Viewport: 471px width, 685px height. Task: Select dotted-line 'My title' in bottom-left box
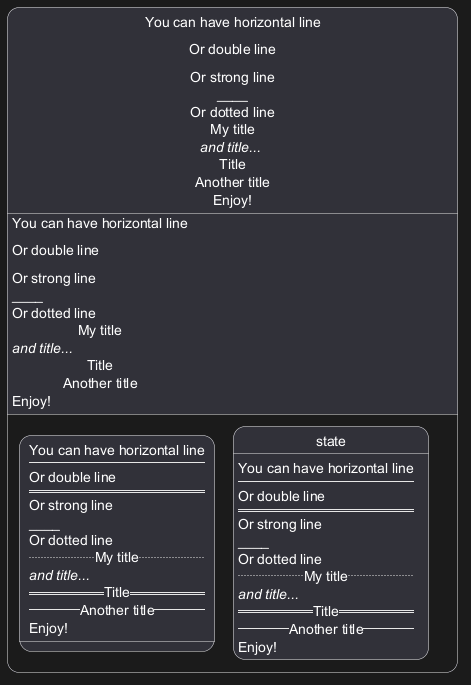coord(117,557)
